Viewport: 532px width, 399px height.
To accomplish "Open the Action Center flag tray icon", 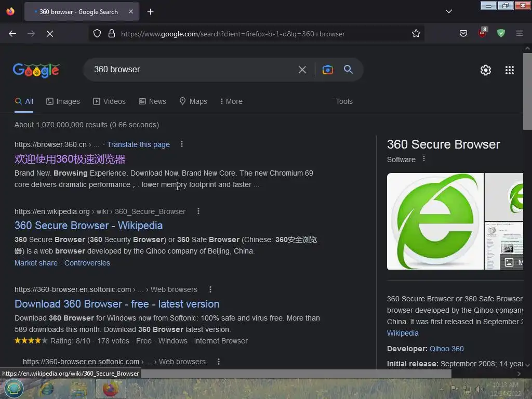I will pyautogui.click(x=455, y=389).
